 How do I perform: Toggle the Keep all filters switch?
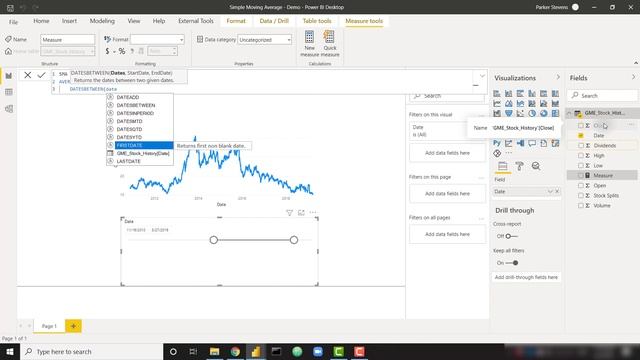pyautogui.click(x=512, y=263)
